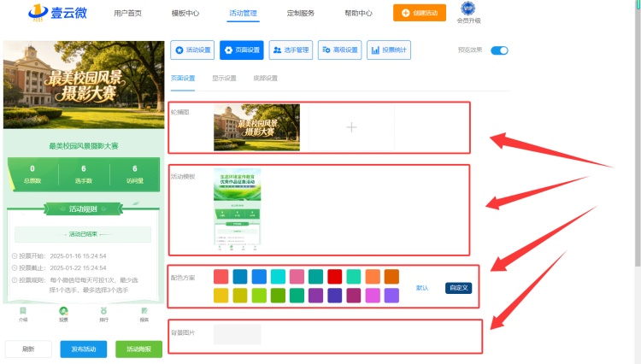Open the VIP 会员升级 badge icon

coord(468,9)
